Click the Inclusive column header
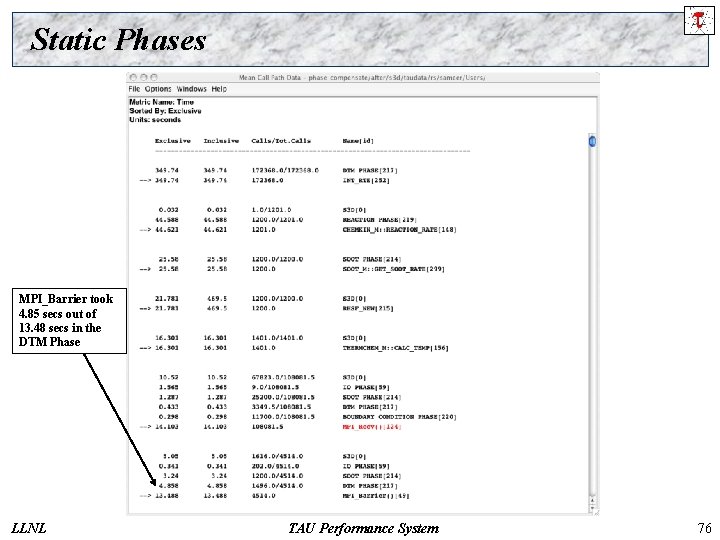 click(x=221, y=141)
